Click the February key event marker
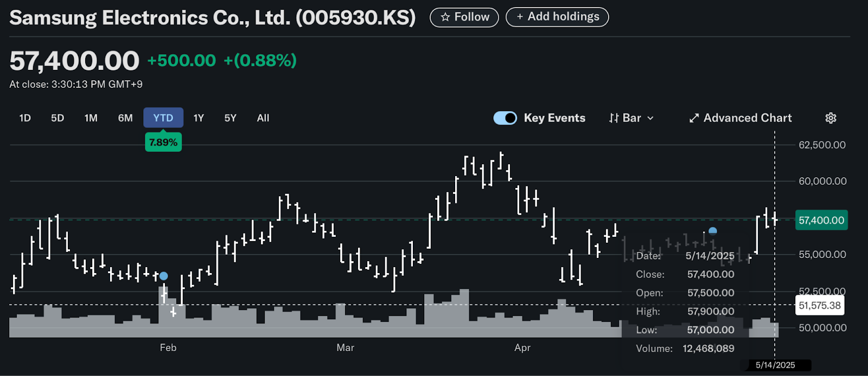868x376 pixels. coord(163,276)
